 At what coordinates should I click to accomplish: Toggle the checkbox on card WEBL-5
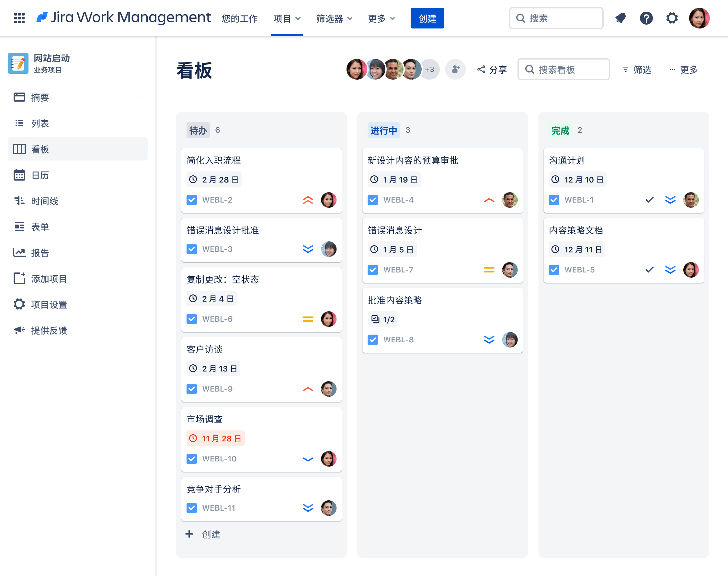click(x=554, y=270)
